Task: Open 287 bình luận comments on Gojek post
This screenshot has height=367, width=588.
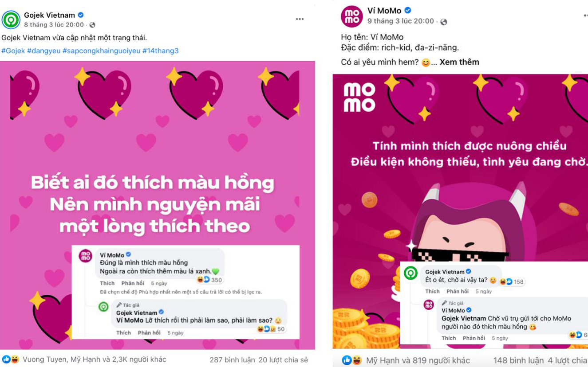Action: 232,359
